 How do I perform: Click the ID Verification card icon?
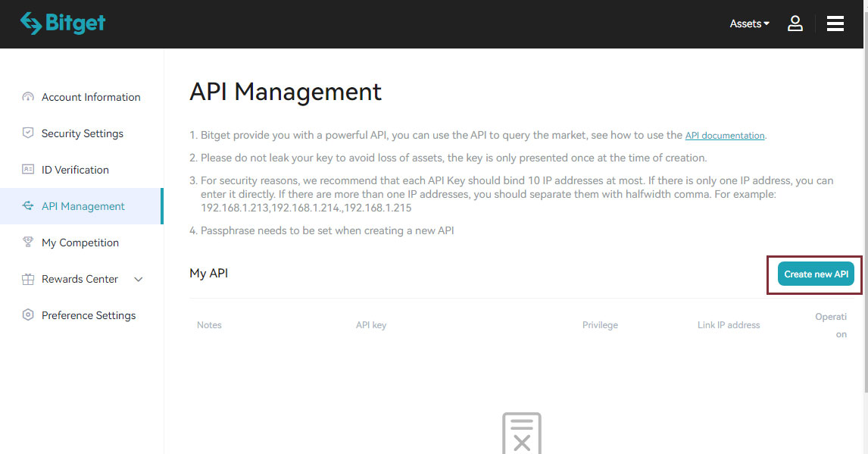[28, 170]
